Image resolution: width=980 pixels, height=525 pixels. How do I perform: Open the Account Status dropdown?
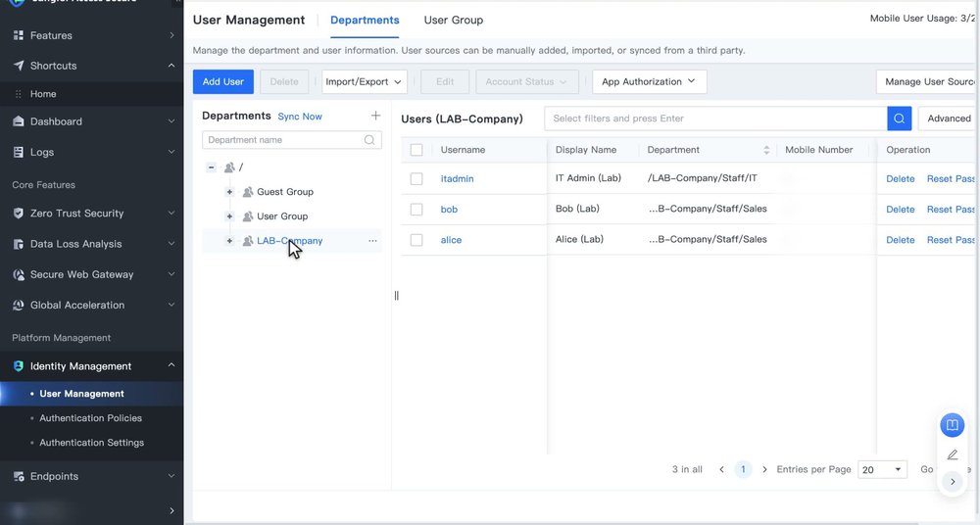(527, 82)
